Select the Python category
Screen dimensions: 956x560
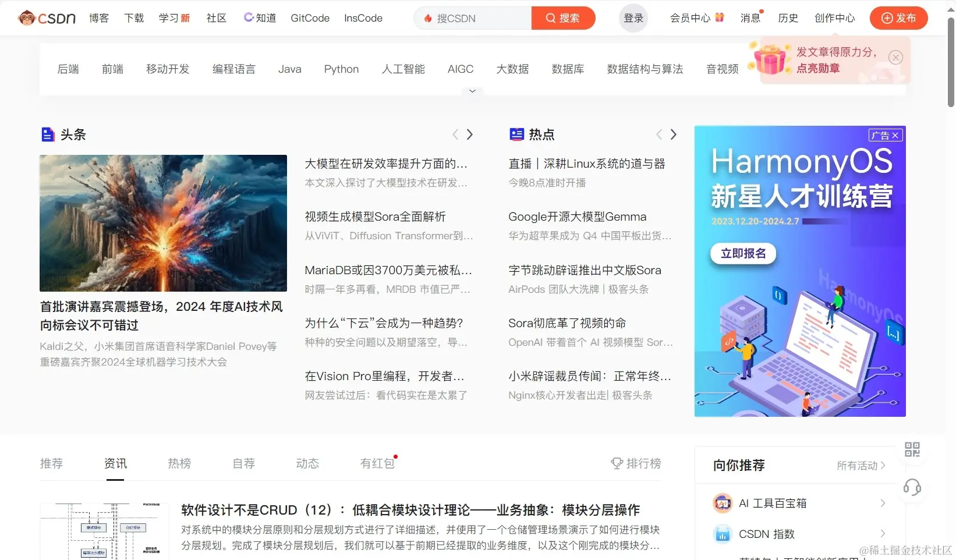click(x=341, y=69)
